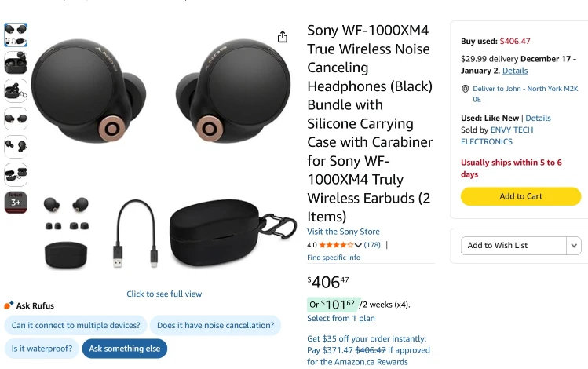Click the Ask Rufus icon

[x=9, y=305]
